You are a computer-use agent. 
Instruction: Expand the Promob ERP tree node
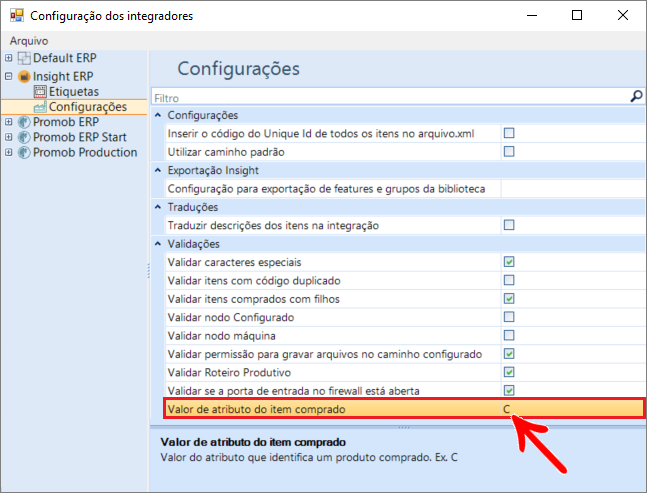9,122
